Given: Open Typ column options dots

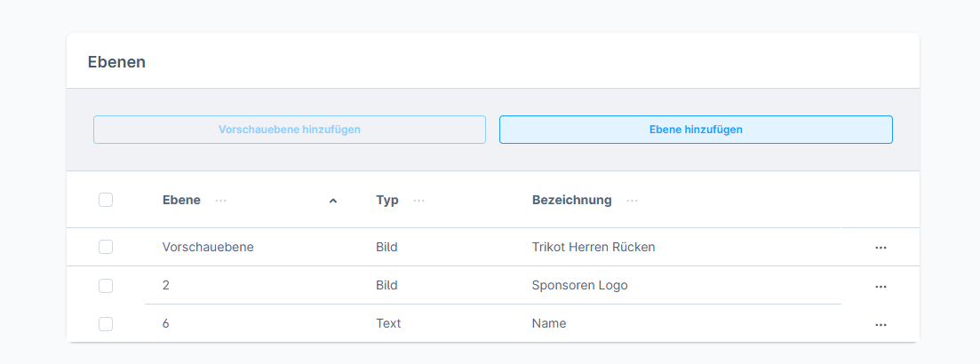Looking at the screenshot, I should point(418,201).
